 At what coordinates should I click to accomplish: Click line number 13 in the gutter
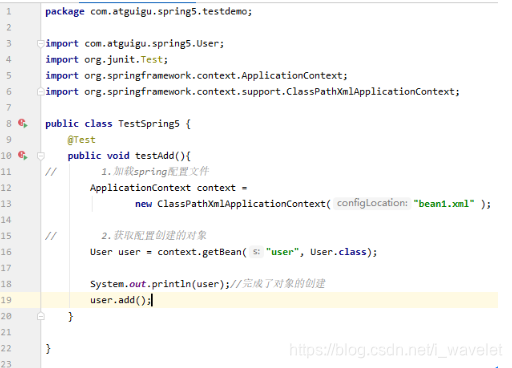[6, 204]
